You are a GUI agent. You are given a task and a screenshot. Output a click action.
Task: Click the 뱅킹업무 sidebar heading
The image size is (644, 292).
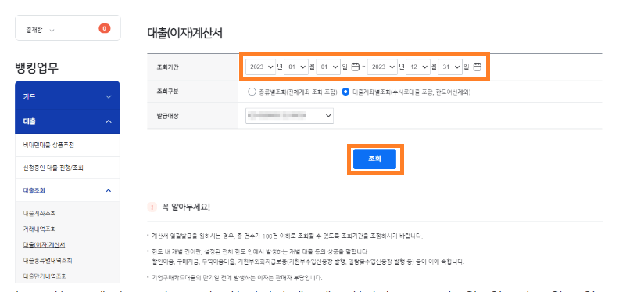click(x=37, y=68)
